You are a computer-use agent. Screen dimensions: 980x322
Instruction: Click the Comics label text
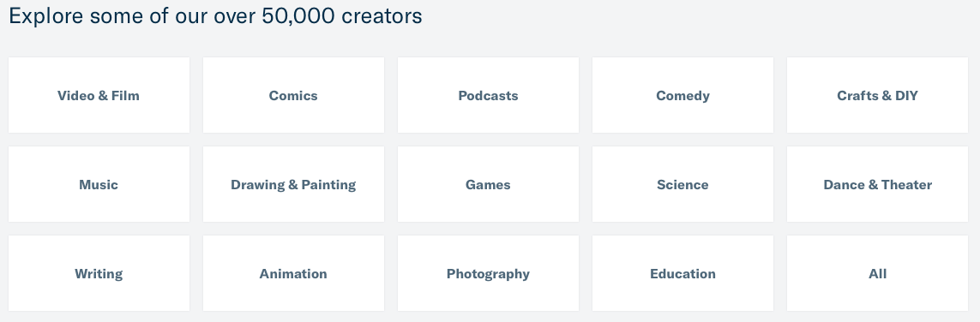coord(293,95)
